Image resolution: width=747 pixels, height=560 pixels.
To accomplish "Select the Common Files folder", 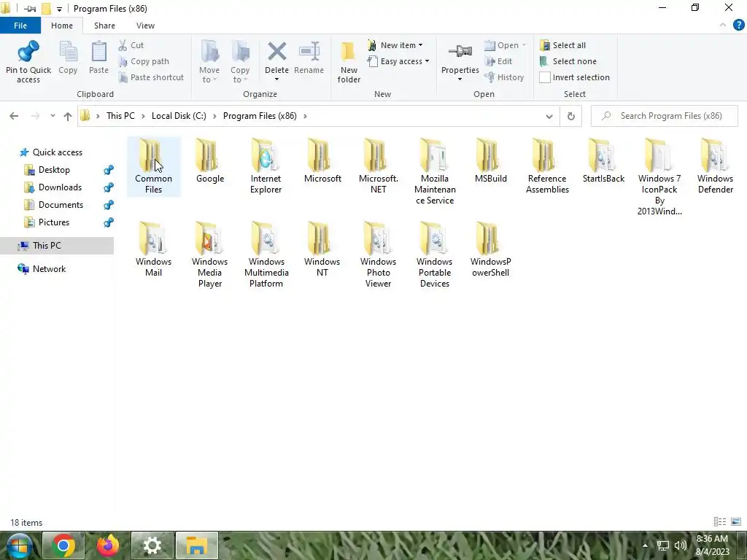I will [x=153, y=166].
